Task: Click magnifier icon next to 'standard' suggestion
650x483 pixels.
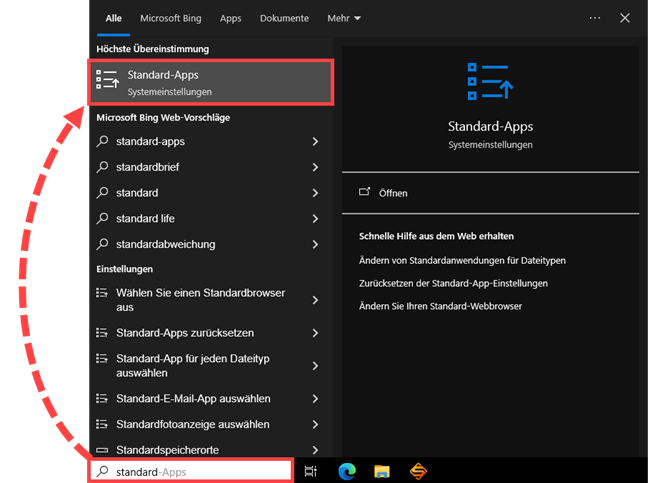Action: 102,193
